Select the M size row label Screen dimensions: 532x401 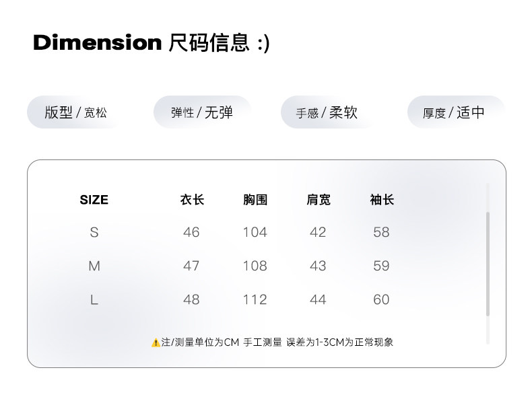(x=94, y=266)
